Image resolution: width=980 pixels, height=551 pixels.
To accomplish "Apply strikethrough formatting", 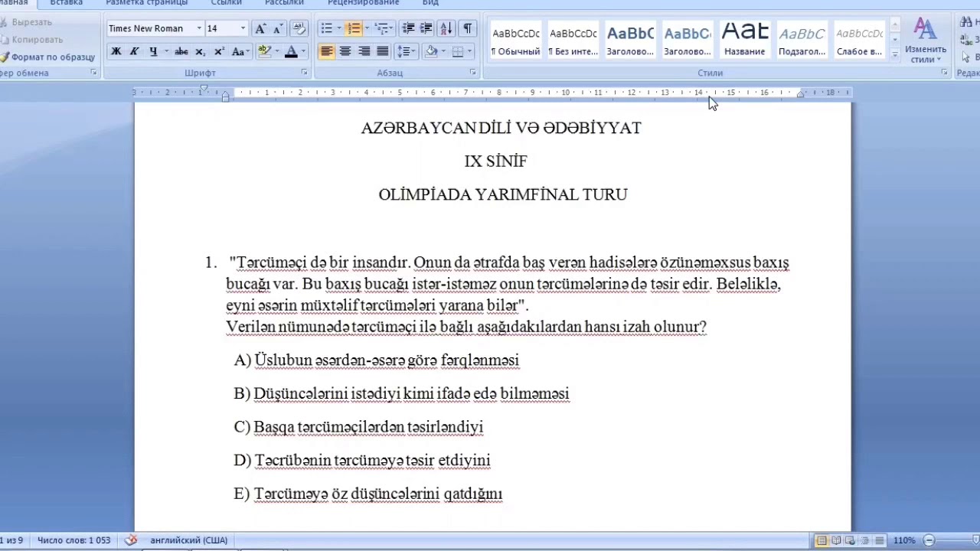I will (x=181, y=51).
